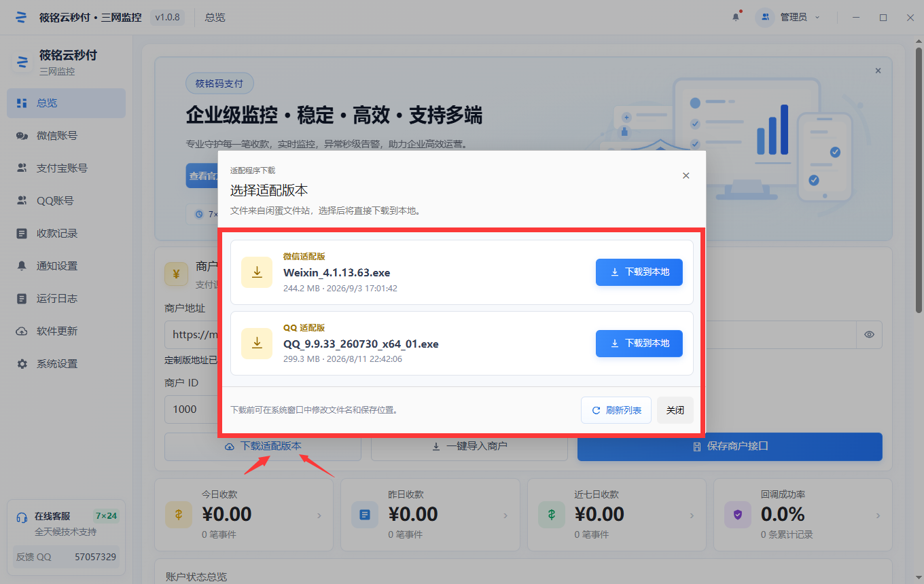Click the download icon beside Weixin_4.1.13.63.exe
This screenshot has height=584, width=924.
click(x=257, y=272)
